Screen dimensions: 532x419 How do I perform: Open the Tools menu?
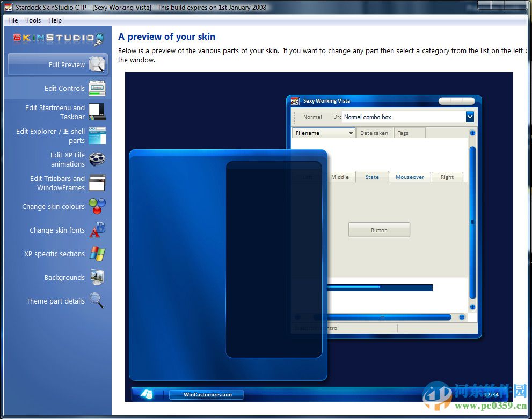(x=33, y=20)
